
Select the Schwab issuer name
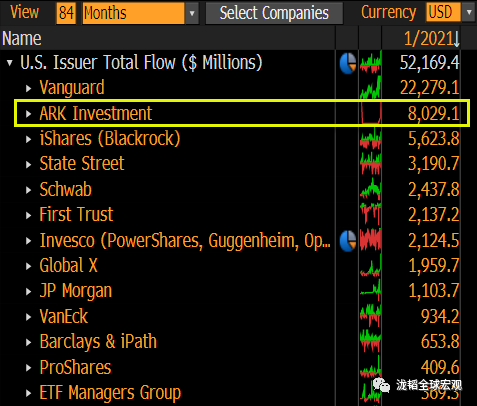(x=66, y=189)
